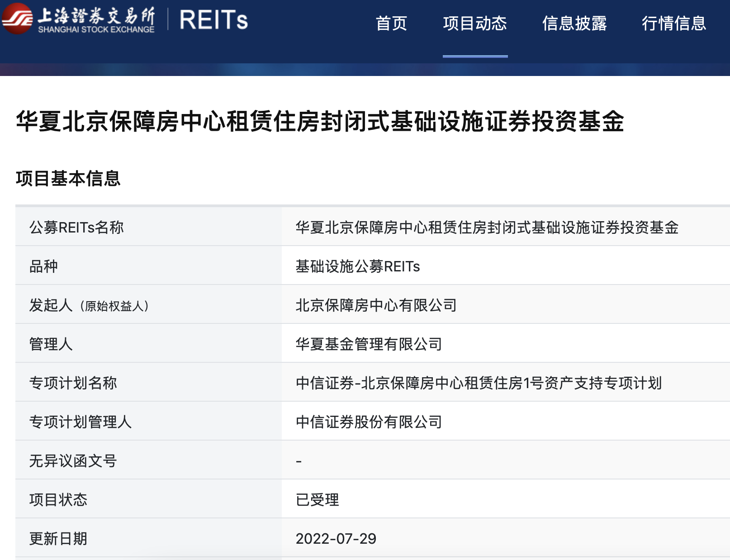
Task: Click the 公募REITs名称 value cell
Action: point(487,228)
